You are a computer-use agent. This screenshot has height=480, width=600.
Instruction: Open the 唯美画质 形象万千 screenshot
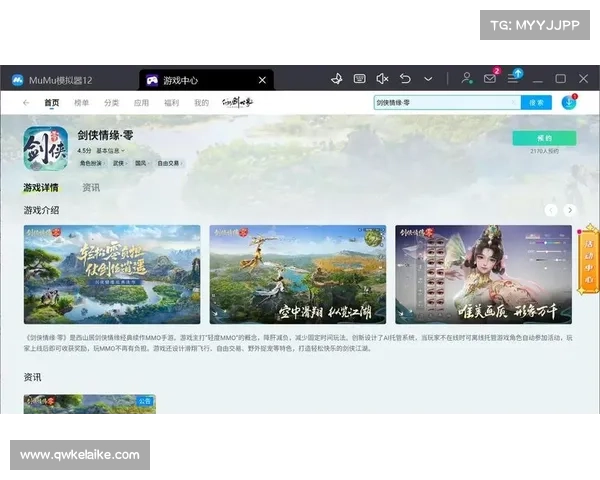click(x=483, y=274)
